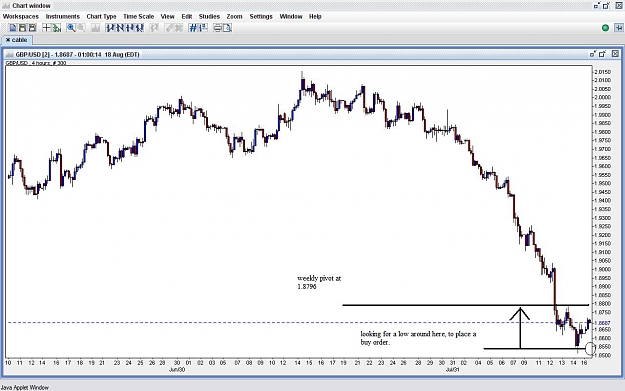This screenshot has width=625, height=391.
Task: Open the Workspaces menu
Action: (21, 16)
